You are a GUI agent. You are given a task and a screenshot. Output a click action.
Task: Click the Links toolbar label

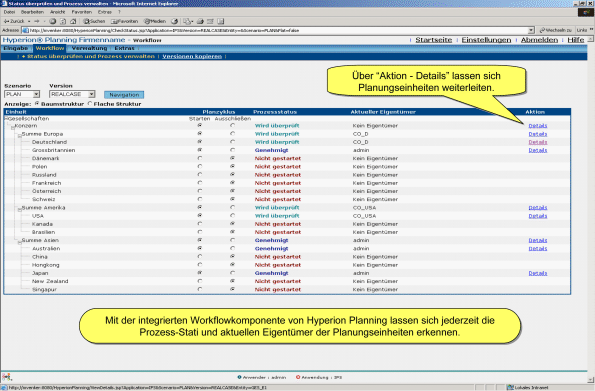[x=582, y=30]
